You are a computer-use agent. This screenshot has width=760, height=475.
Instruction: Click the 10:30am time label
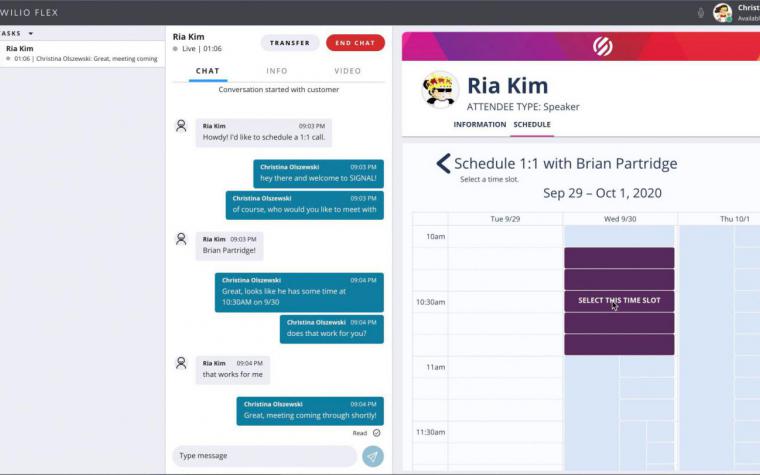click(430, 302)
